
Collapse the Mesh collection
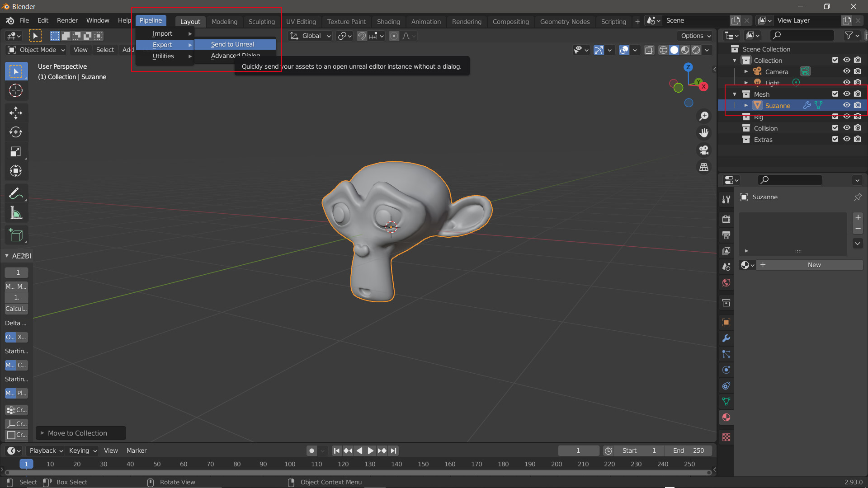735,94
